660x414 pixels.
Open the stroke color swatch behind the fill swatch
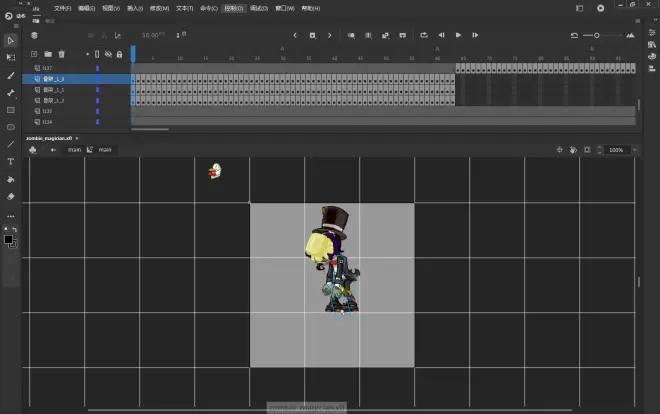coord(15,244)
